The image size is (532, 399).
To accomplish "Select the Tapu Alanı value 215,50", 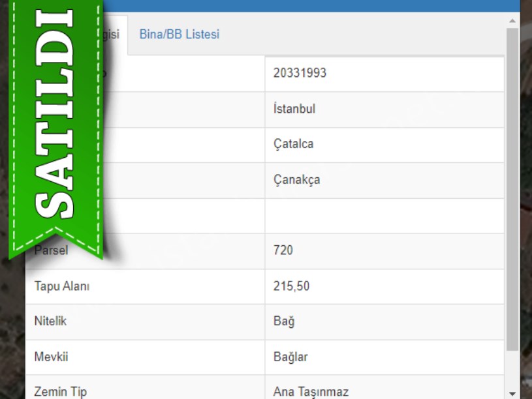I will [x=291, y=286].
